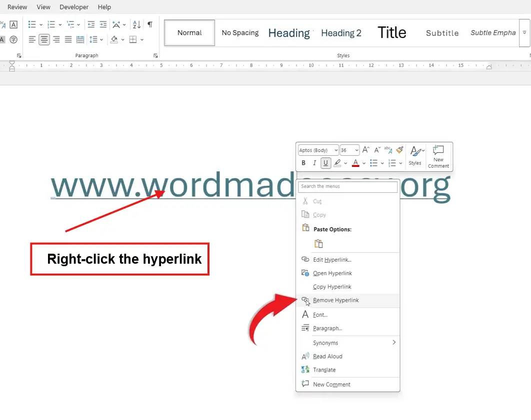Expand the borders dropdown arrow
The width and height of the screenshot is (531, 420).
point(142,39)
